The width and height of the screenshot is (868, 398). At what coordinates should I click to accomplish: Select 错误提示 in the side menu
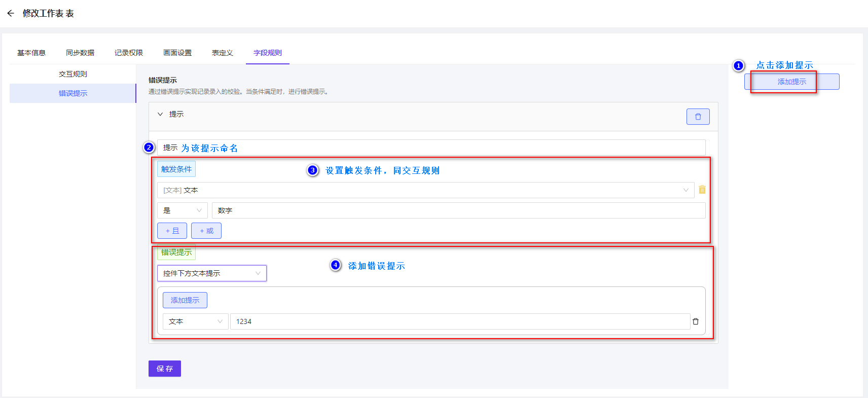click(x=73, y=93)
